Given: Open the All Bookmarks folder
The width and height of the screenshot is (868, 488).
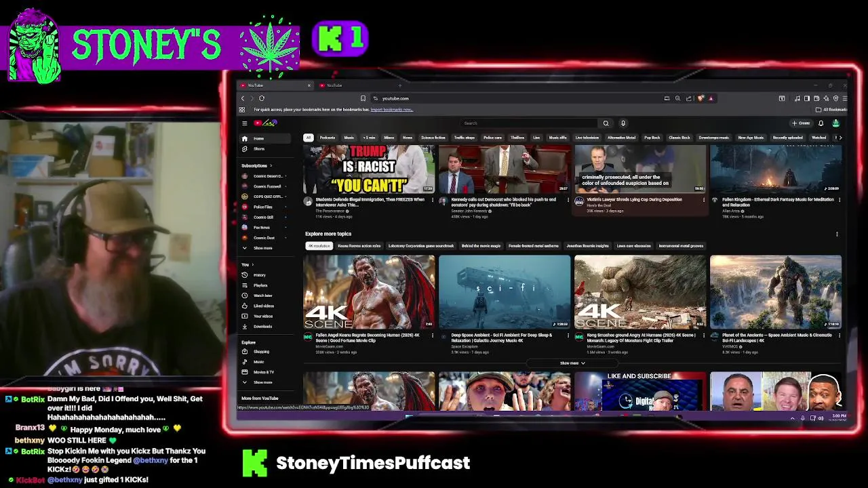Looking at the screenshot, I should click(831, 109).
